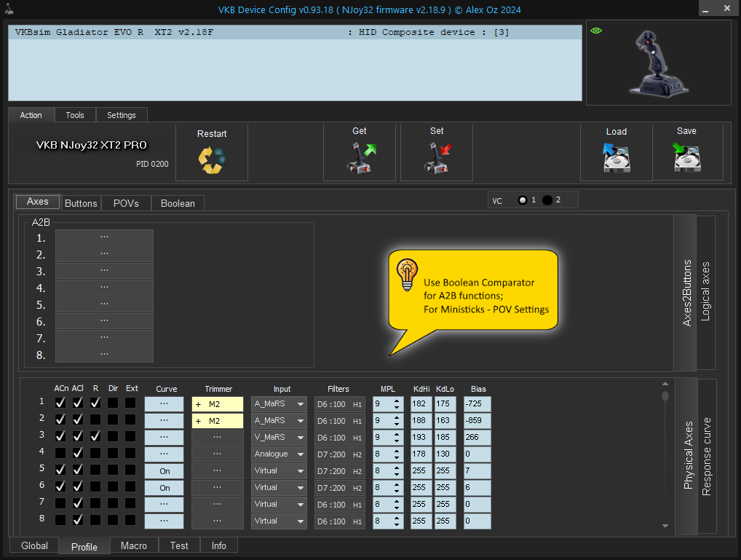Click the Set joystick icon with red arrow

click(x=437, y=158)
